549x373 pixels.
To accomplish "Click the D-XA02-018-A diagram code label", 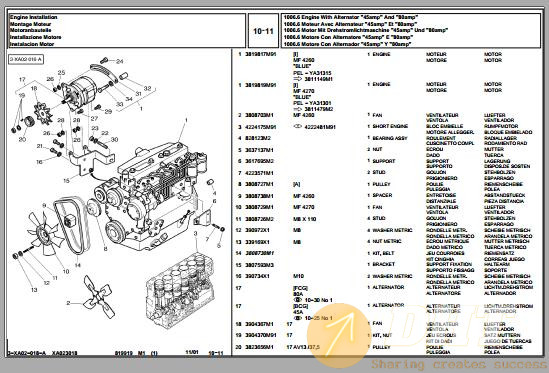I will coord(26,60).
